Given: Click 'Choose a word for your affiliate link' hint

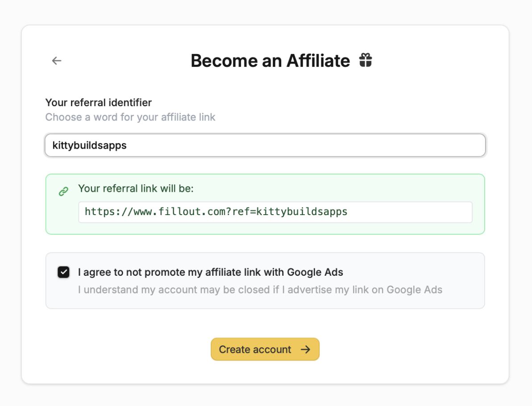Looking at the screenshot, I should click(130, 117).
